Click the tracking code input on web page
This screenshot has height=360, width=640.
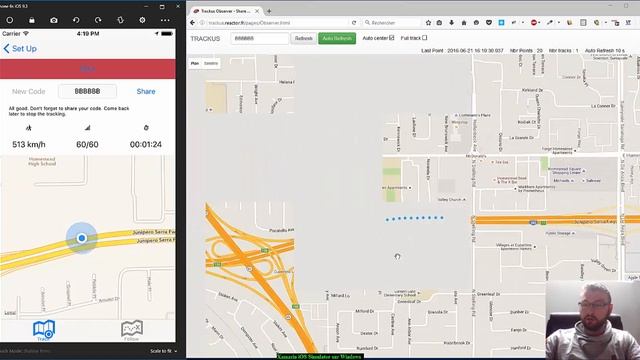point(260,38)
